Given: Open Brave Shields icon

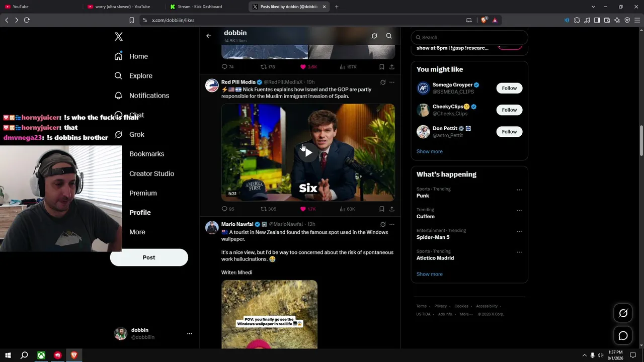Looking at the screenshot, I should coord(484,20).
